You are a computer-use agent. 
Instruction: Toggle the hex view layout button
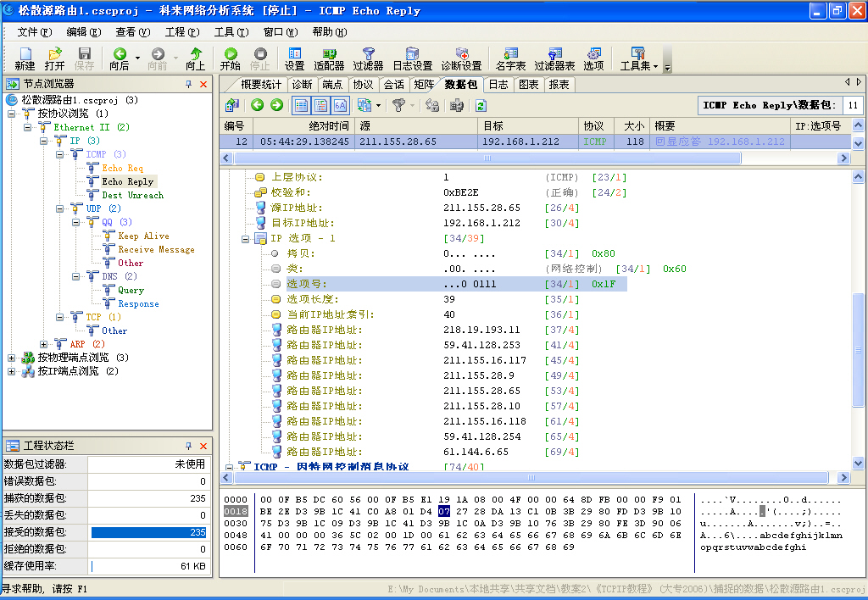click(341, 105)
